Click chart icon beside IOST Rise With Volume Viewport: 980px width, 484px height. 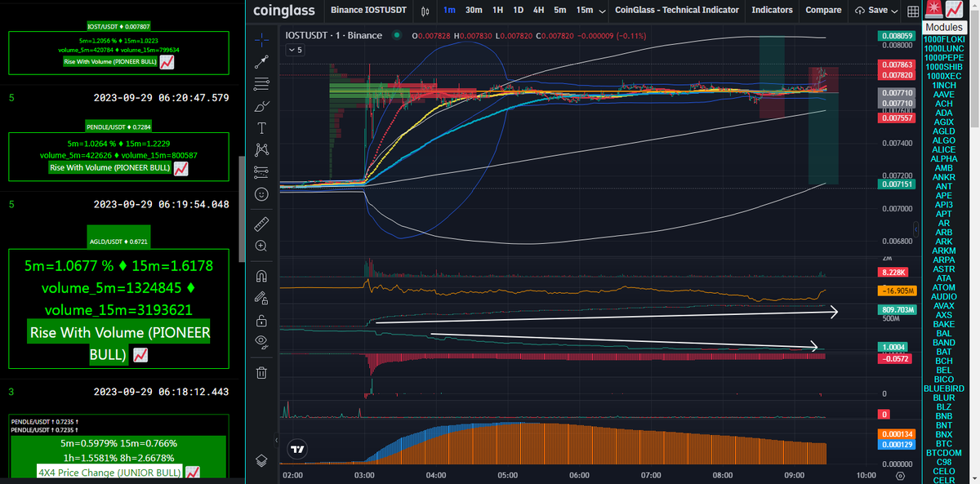click(x=166, y=62)
